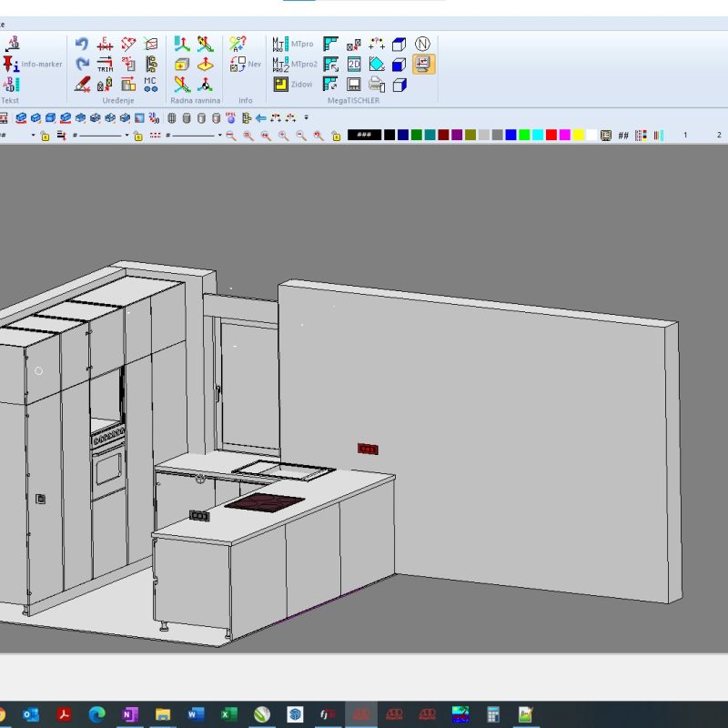Pick the red color swatch
This screenshot has width=728, height=728.
(551, 135)
